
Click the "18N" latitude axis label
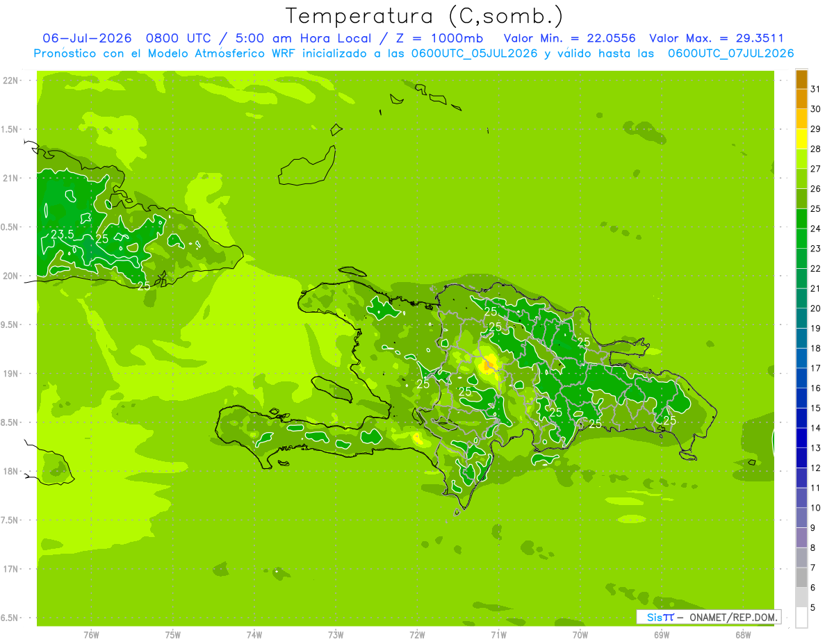tap(10, 471)
